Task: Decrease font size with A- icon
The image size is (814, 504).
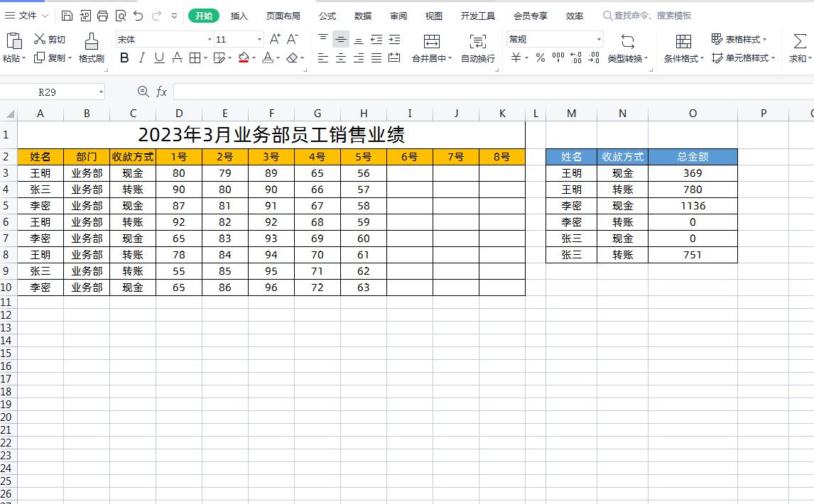Action: click(293, 39)
